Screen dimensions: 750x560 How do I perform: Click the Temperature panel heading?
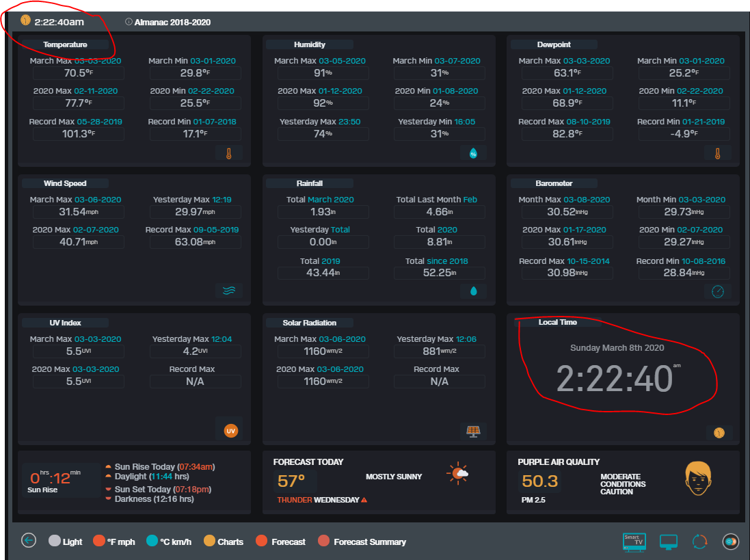pyautogui.click(x=65, y=44)
